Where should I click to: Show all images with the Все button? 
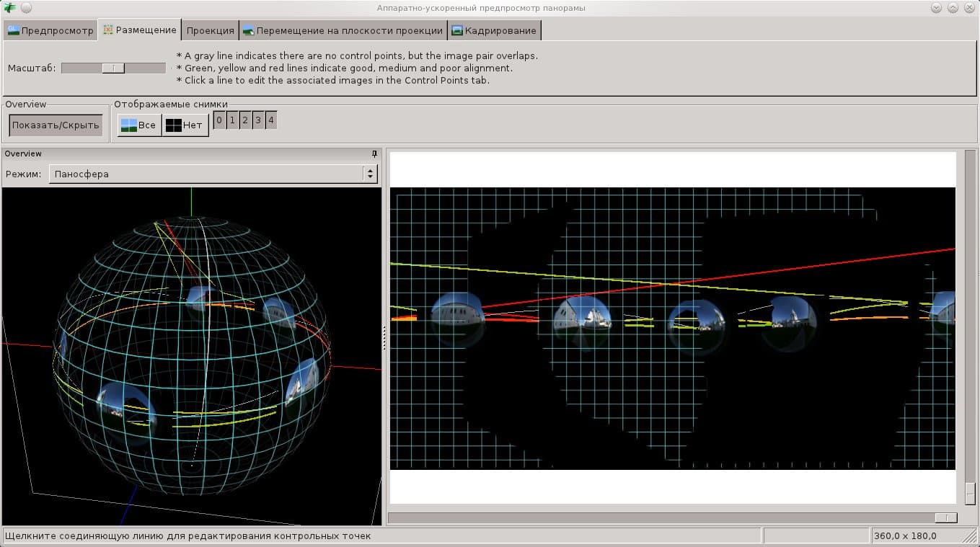click(139, 125)
